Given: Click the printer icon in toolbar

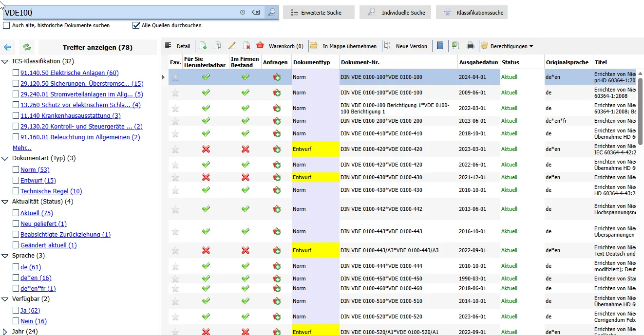Looking at the screenshot, I should pos(470,46).
